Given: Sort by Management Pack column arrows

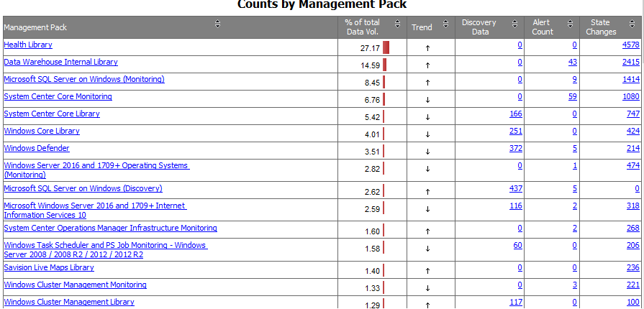Looking at the screenshot, I should tap(218, 24).
